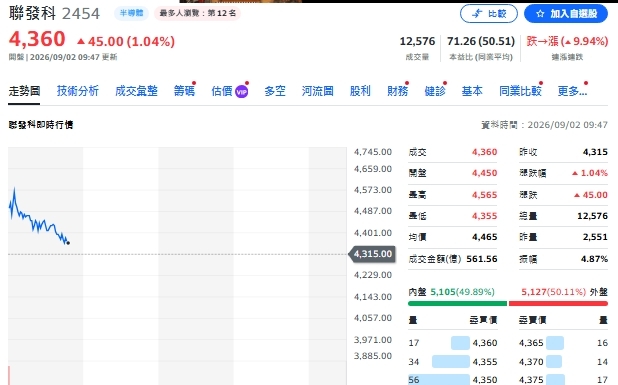Click the green 內盤 ratio bar

pos(457,303)
